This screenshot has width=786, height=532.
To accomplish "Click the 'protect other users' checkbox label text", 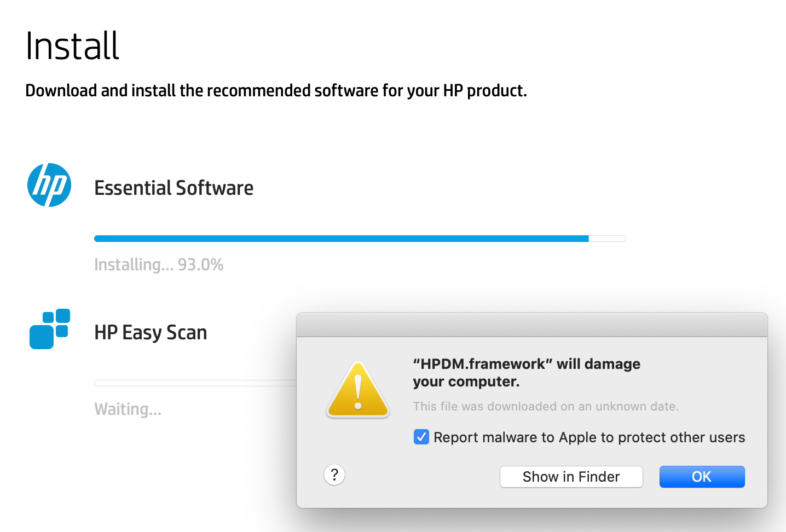I will (589, 437).
